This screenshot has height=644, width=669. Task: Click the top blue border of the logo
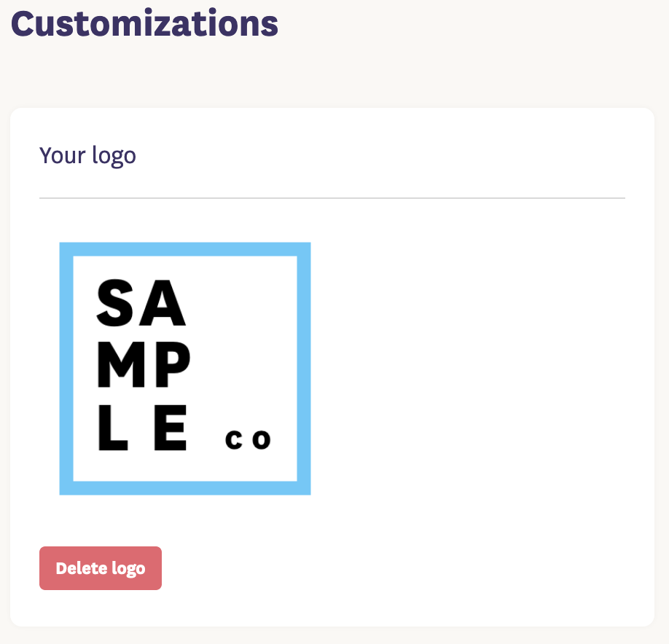point(185,249)
